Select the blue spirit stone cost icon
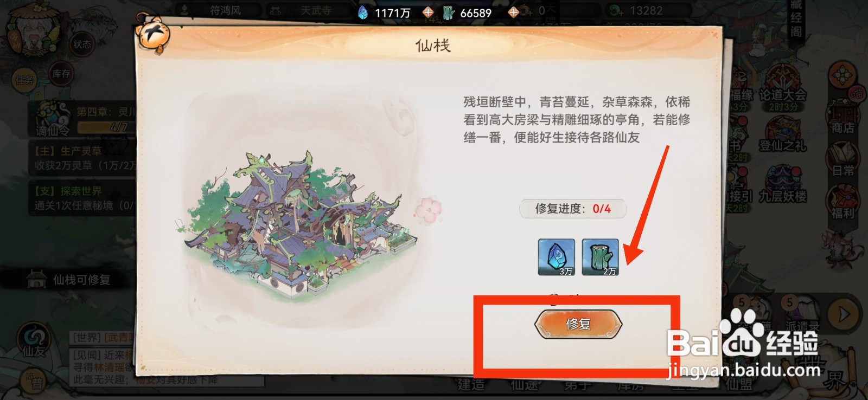 click(557, 257)
